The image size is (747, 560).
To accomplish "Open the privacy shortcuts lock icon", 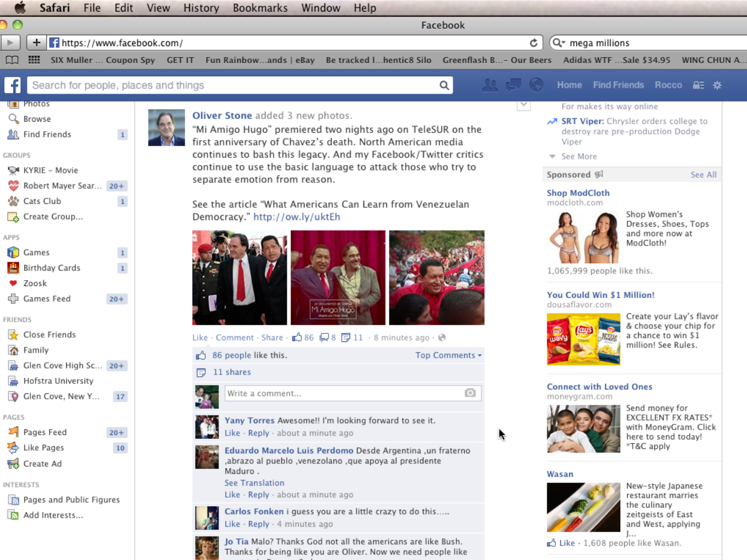I will click(699, 85).
